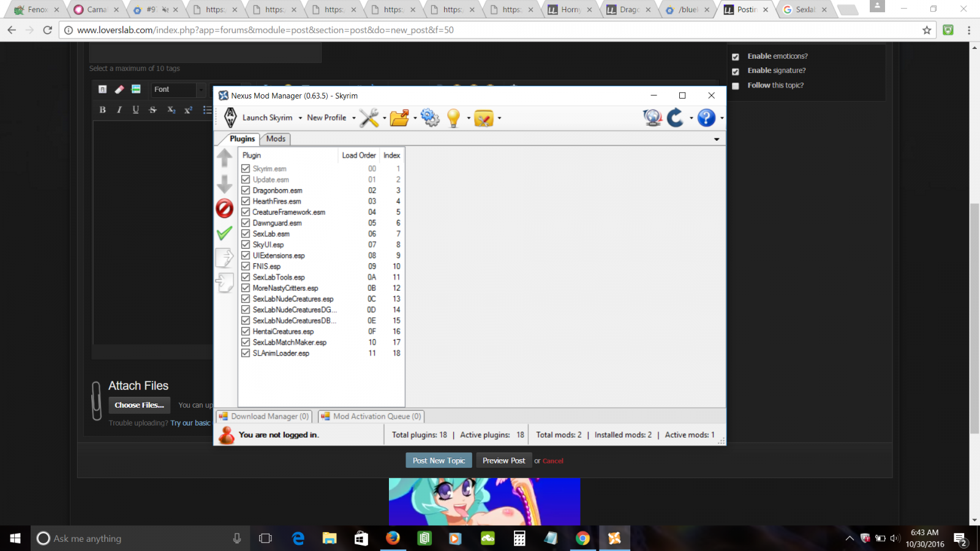Toggle the Dawnguard.esm checkbox
Screen dimensions: 980x551
tap(246, 223)
